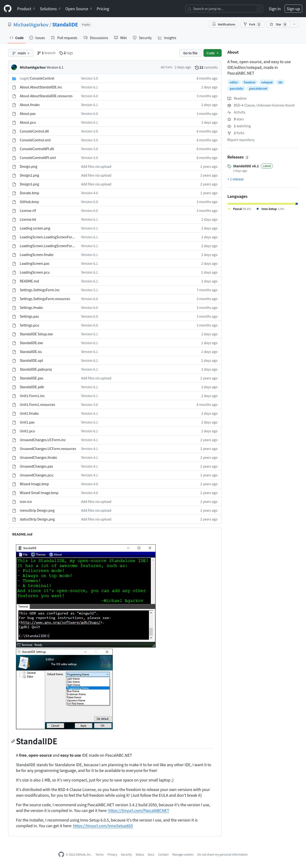
Task: Open MichaelAgarkov's profile from repo title
Action: (31, 25)
